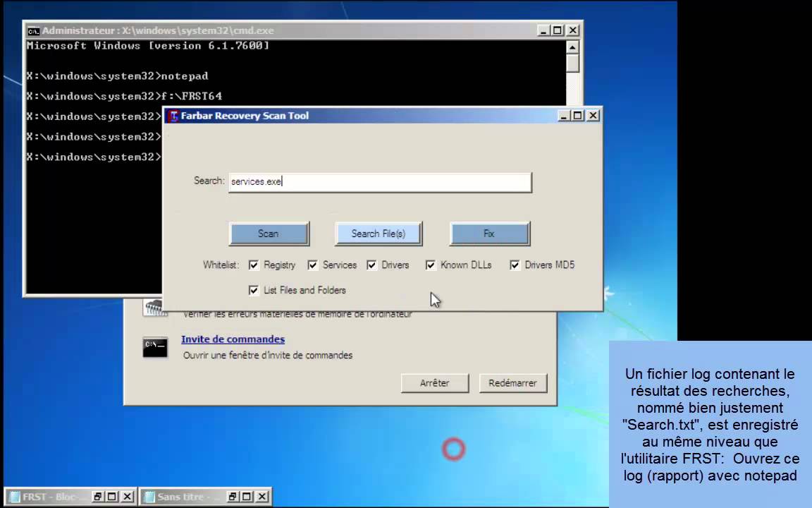Click the cmd.exe title bar icon

tap(33, 31)
